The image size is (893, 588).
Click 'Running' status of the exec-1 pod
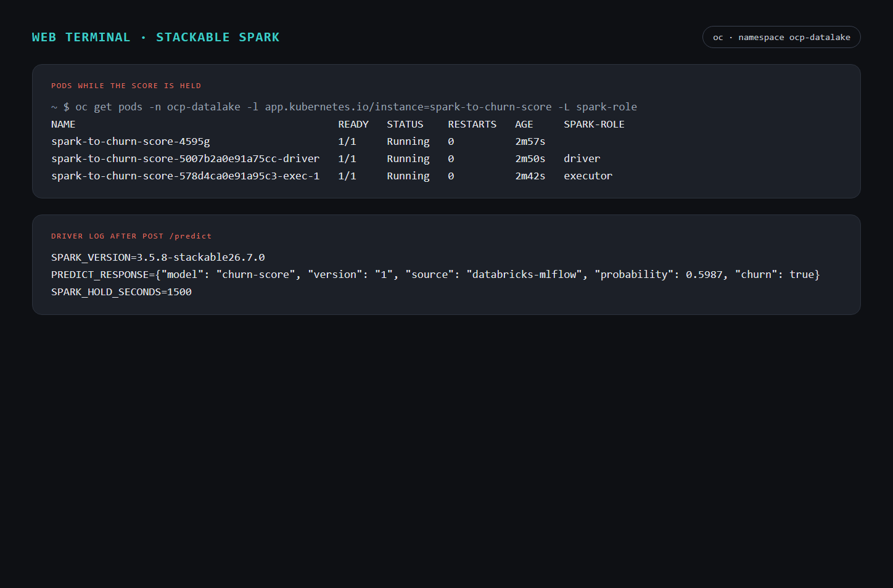pyautogui.click(x=408, y=176)
